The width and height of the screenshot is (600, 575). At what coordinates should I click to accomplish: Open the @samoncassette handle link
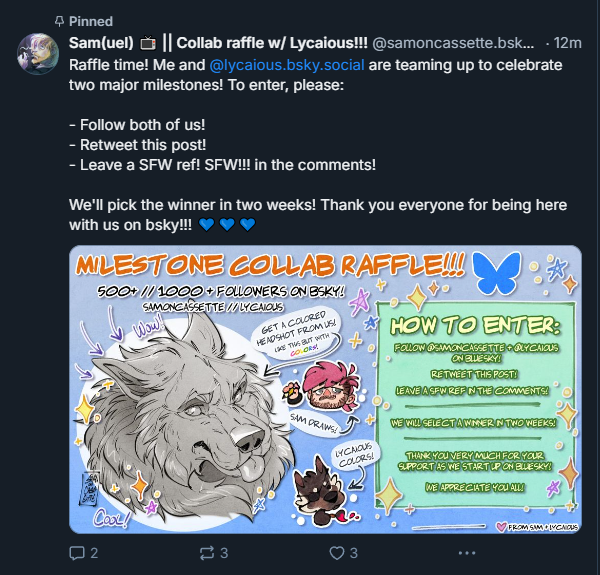(x=453, y=43)
